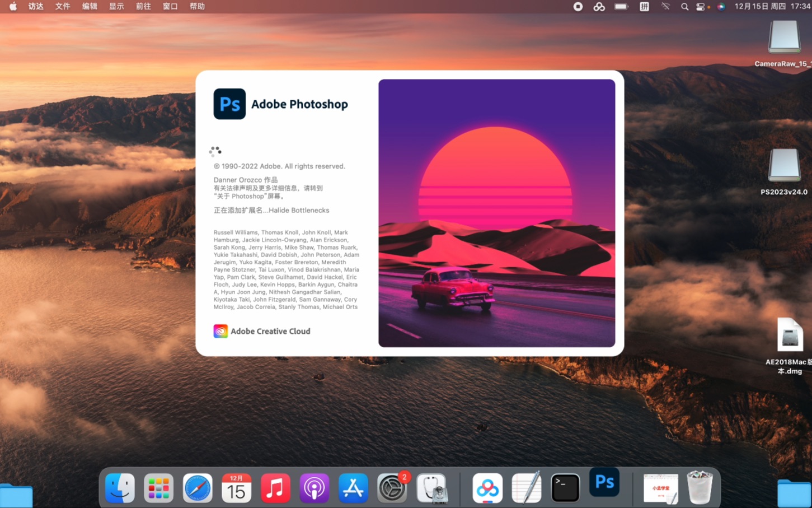Viewport: 812px width, 508px height.
Task: Launch Disk Utility from the Dock
Action: point(431,488)
